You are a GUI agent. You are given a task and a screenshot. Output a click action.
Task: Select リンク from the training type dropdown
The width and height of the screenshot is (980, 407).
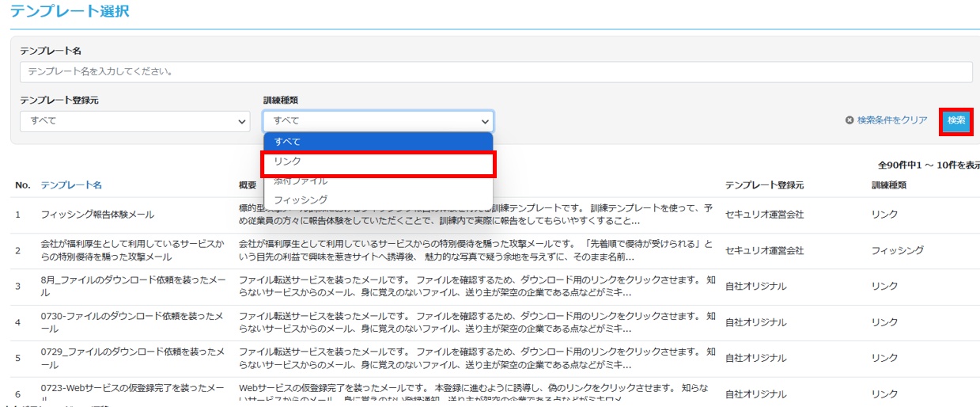378,162
